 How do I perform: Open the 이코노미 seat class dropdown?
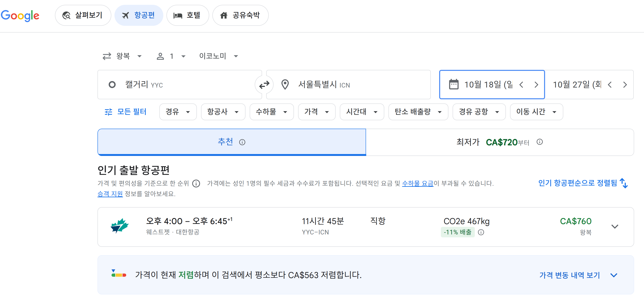coord(218,56)
